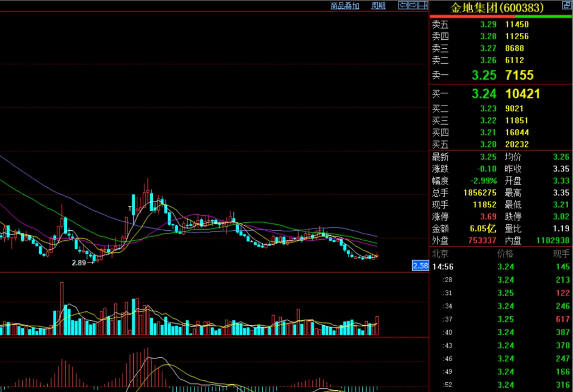The width and height of the screenshot is (573, 392).
Task: Open the split-panel layout icon
Action: pyautogui.click(x=423, y=5)
